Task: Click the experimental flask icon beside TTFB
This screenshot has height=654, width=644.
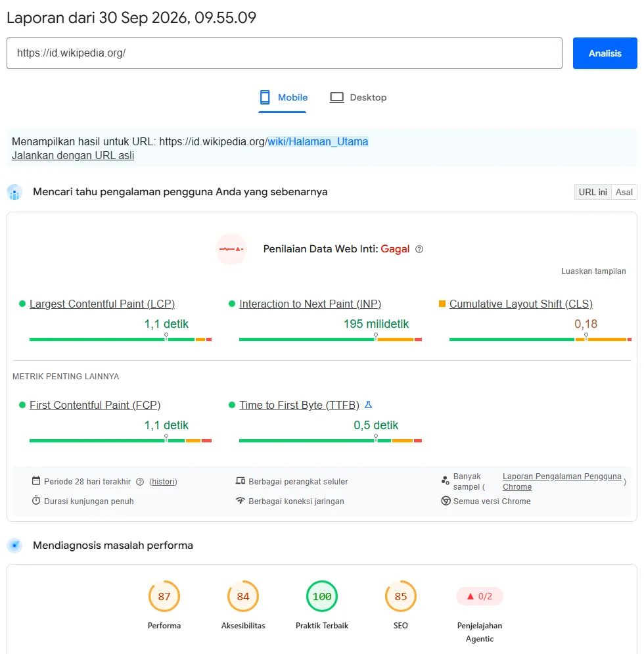Action: 368,405
